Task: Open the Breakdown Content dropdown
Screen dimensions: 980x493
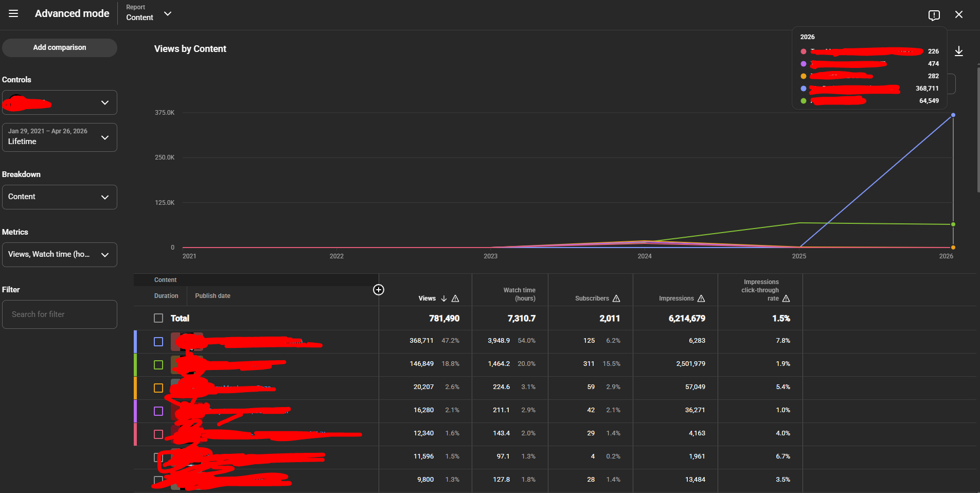Action: click(60, 197)
